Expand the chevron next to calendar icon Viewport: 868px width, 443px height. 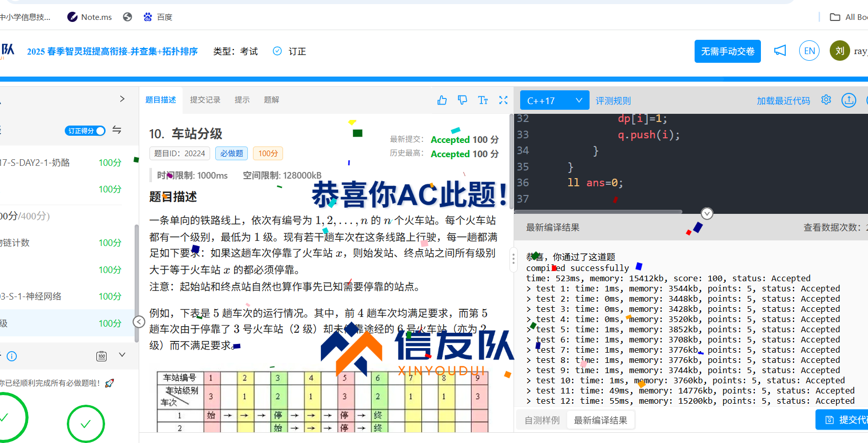pos(122,355)
